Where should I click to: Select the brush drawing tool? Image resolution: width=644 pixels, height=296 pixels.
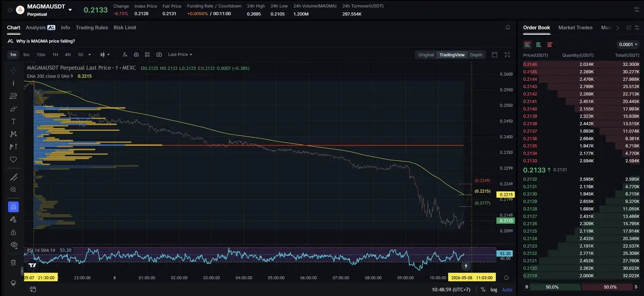(x=13, y=109)
